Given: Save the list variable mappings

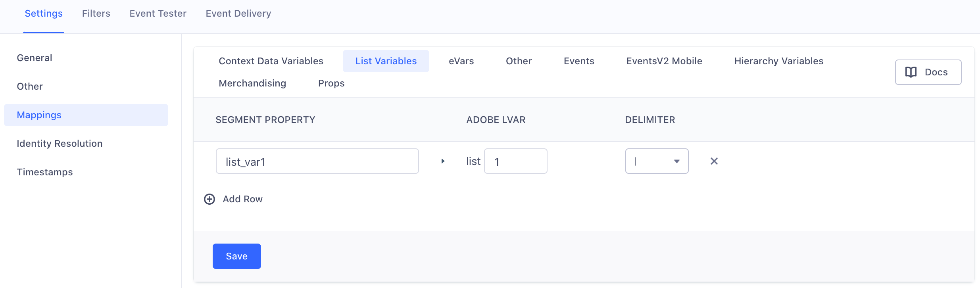Looking at the screenshot, I should (236, 256).
